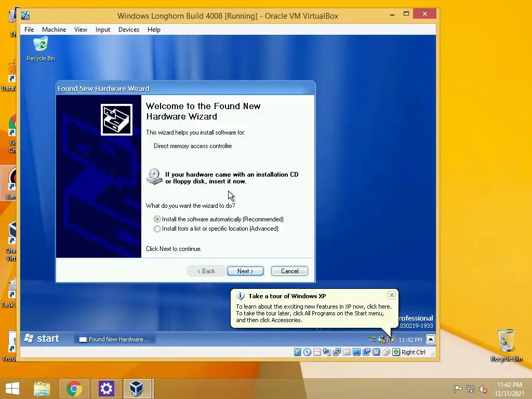Open the View menu

[81, 30]
